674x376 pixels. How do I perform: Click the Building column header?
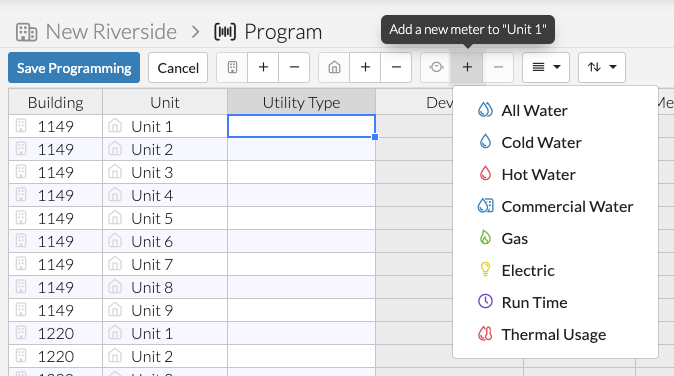click(55, 102)
